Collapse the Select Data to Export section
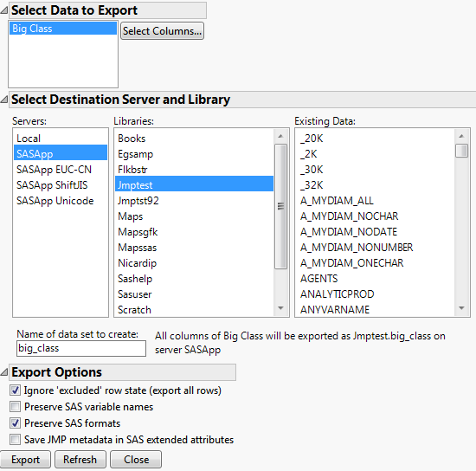476x471 pixels. tap(4, 10)
